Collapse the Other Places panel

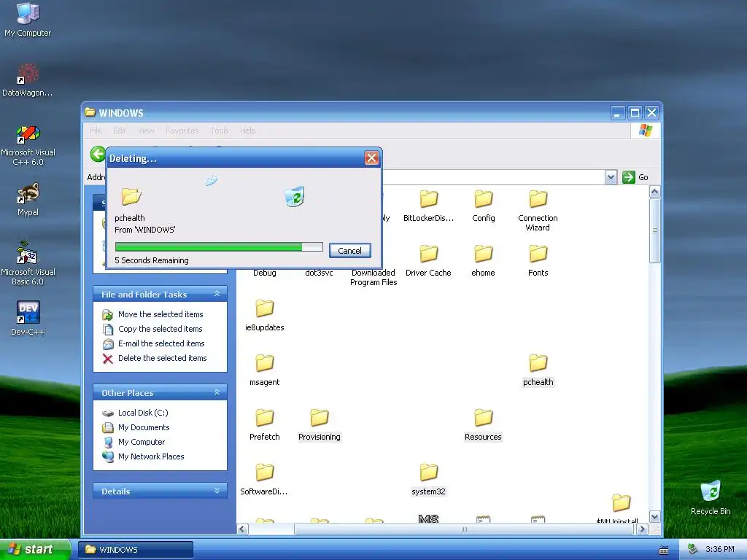click(217, 392)
